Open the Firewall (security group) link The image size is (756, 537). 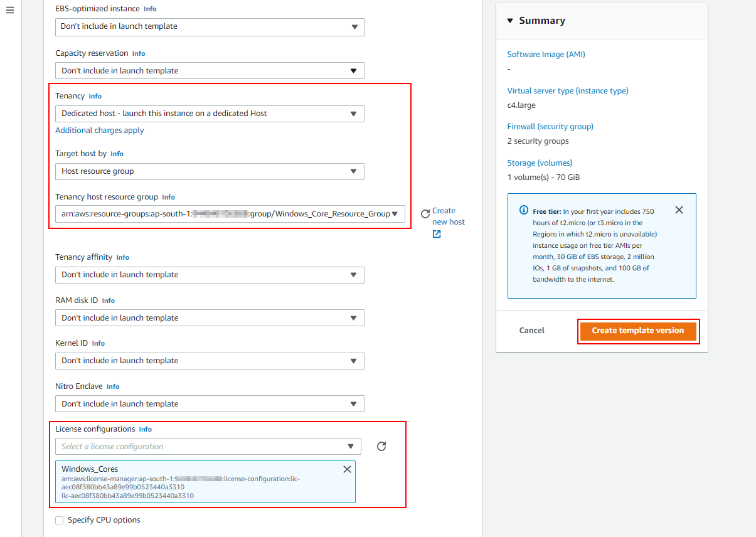click(x=550, y=126)
